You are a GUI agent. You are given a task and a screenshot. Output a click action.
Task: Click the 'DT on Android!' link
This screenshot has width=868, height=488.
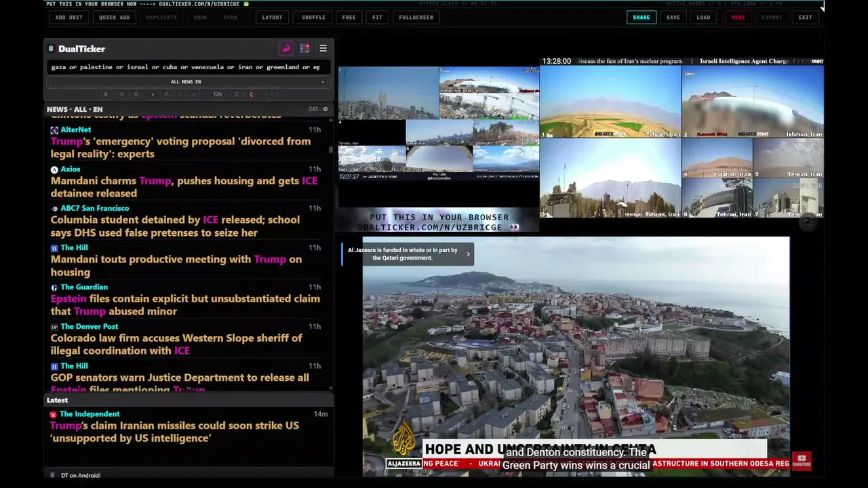tap(81, 475)
